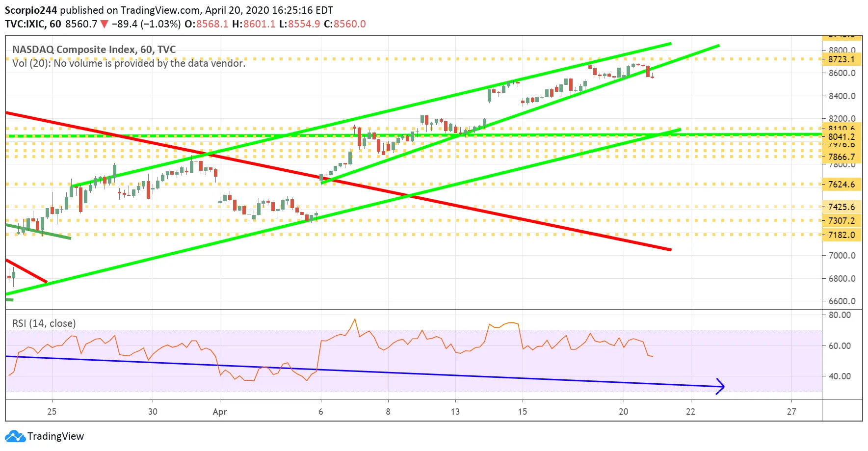Click the 7866.7 price level label
Image resolution: width=868 pixels, height=451 pixels.
click(842, 157)
